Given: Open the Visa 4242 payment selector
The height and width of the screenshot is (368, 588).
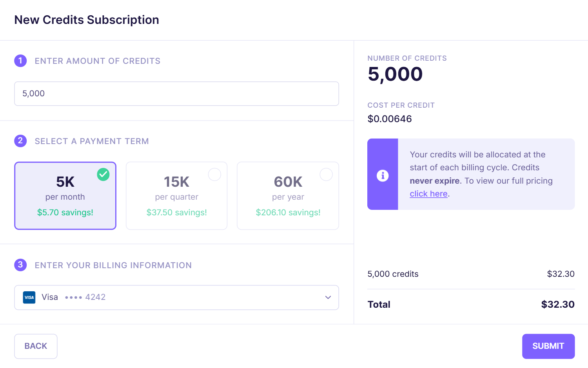Looking at the screenshot, I should point(176,298).
